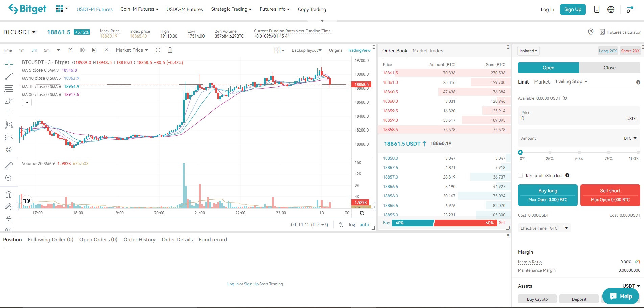Check the Take profit/Stop loss box

pyautogui.click(x=520, y=175)
